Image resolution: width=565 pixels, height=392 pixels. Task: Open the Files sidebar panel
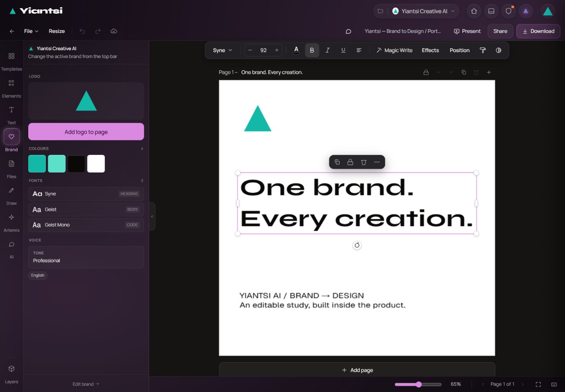point(11,169)
